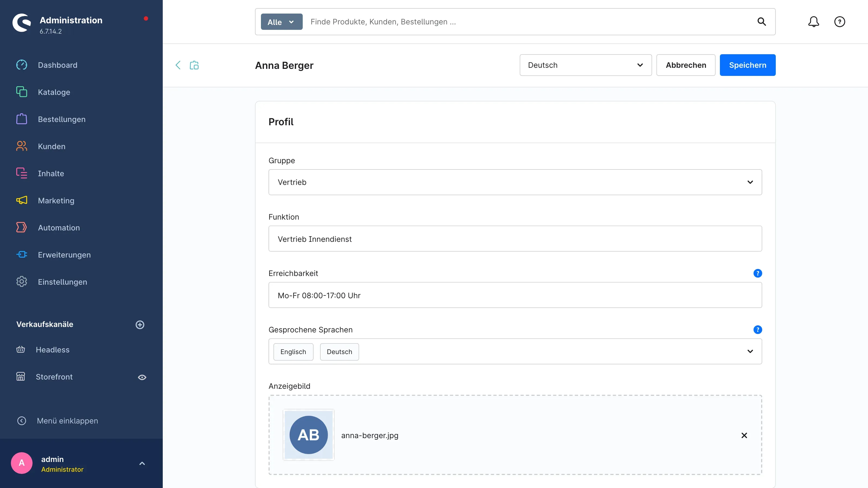Screen dimensions: 868x488
Task: Expand the admin user menu chevron
Action: click(142, 463)
